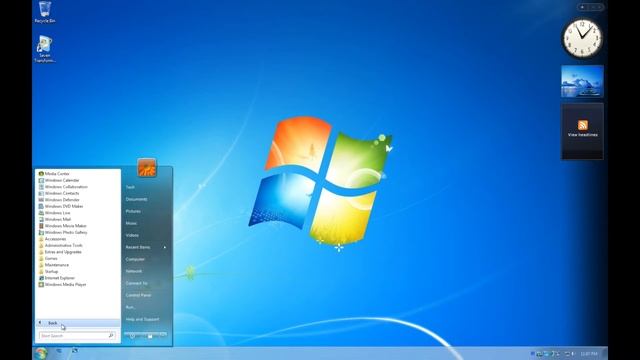
Task: Open Windows Movie Maker
Action: [62, 226]
